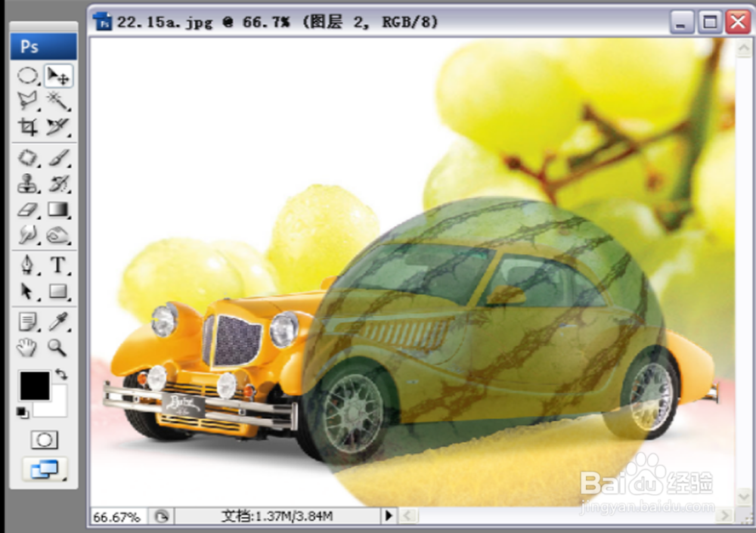Screen dimensions: 756x533
Task: Pick the Magic Wand tool
Action: point(58,101)
